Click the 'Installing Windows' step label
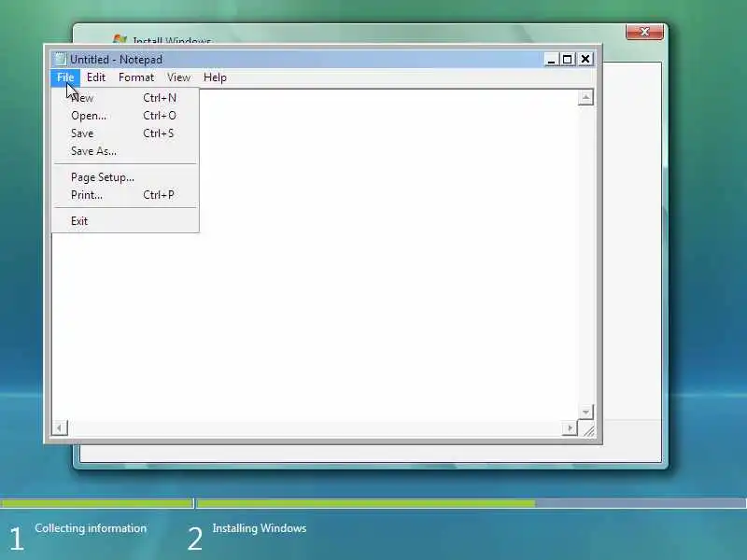This screenshot has width=747, height=560. (x=260, y=528)
